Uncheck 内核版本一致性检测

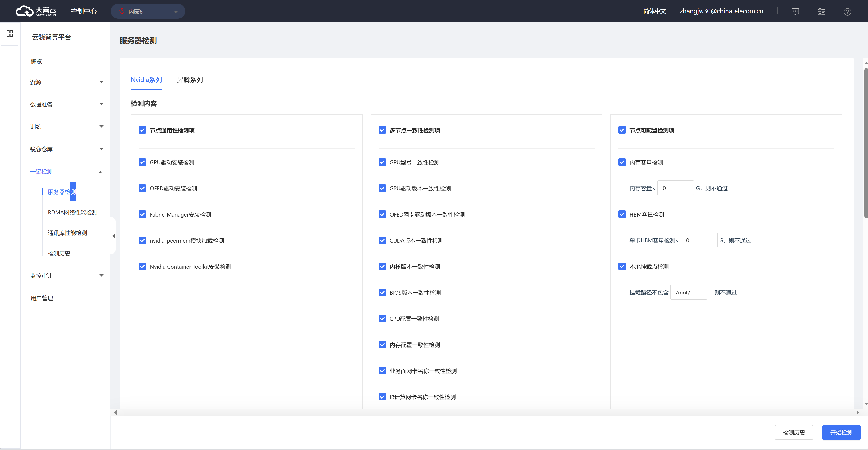point(382,266)
